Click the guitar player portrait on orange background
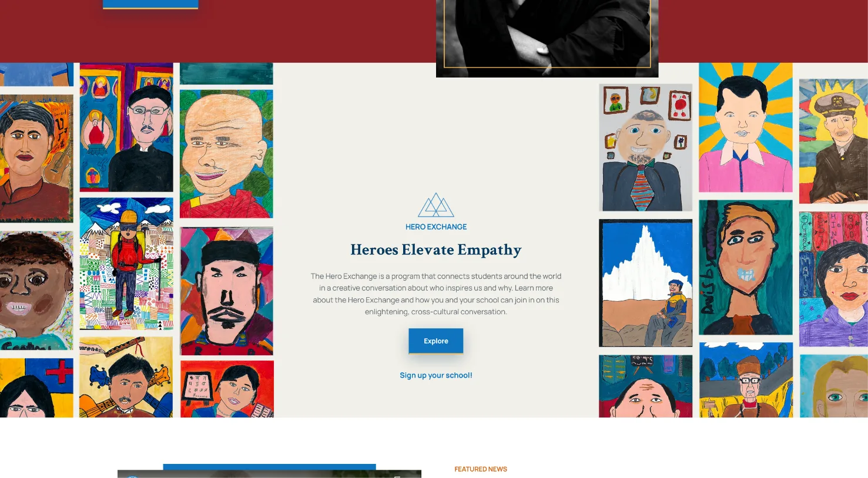 click(36, 159)
